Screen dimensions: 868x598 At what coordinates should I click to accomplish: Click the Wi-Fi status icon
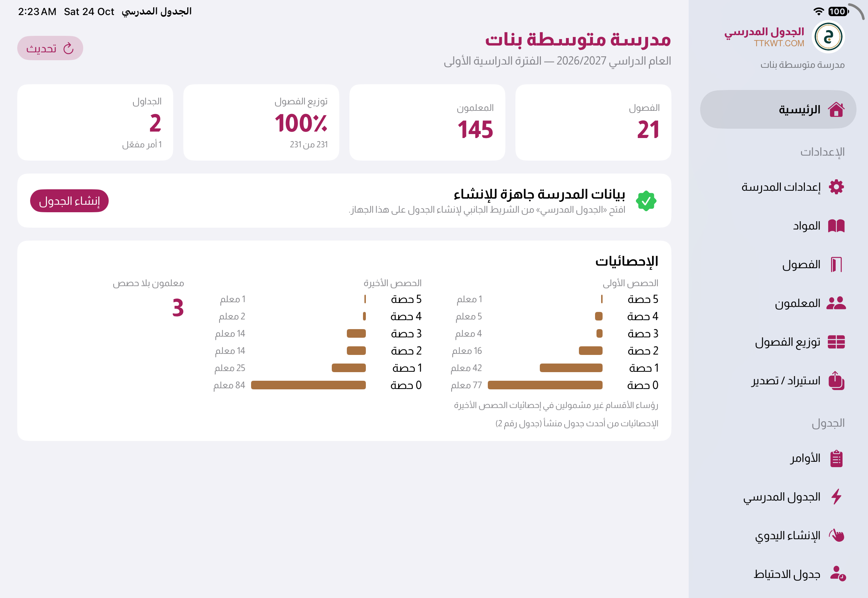pos(819,11)
